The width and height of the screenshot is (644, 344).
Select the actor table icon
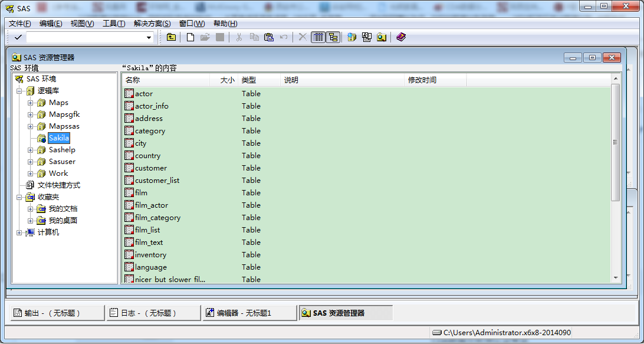(x=129, y=94)
